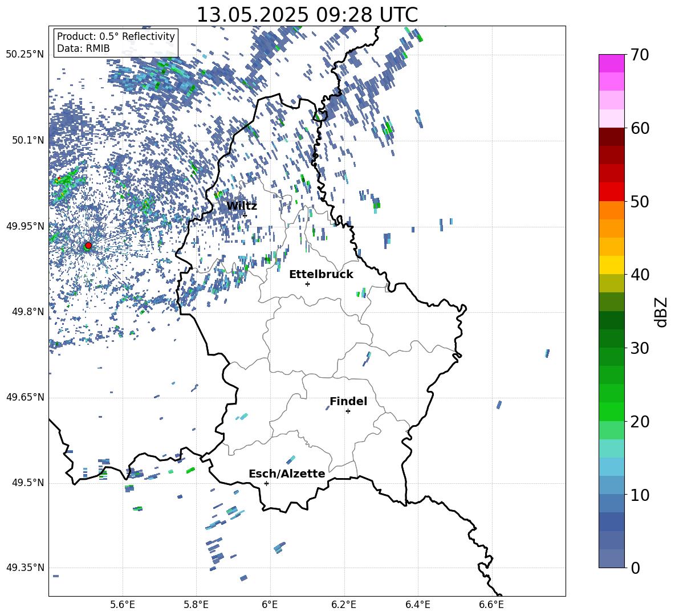This screenshot has height=616, width=675.
Task: Click the magenta top band of the colorbar
Action: click(611, 64)
